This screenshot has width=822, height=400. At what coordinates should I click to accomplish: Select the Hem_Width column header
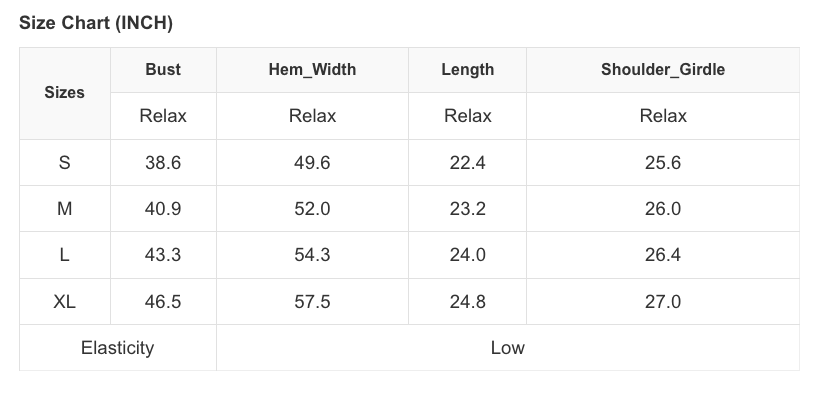click(x=312, y=70)
